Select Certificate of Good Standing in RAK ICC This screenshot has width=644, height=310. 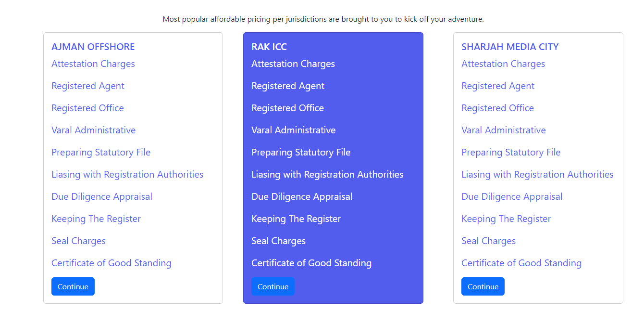pos(311,263)
